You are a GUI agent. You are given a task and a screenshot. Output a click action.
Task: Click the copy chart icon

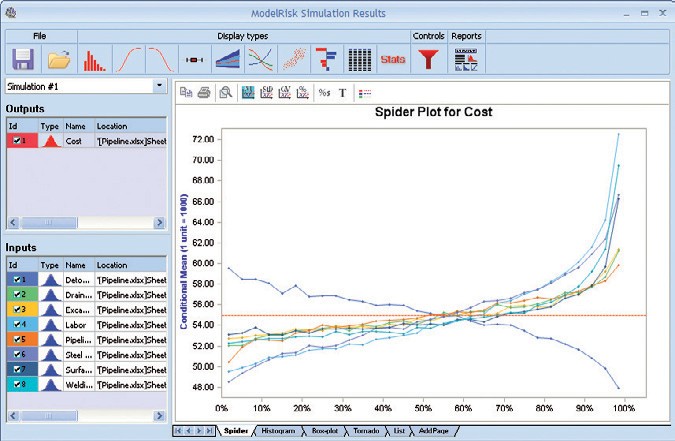186,92
